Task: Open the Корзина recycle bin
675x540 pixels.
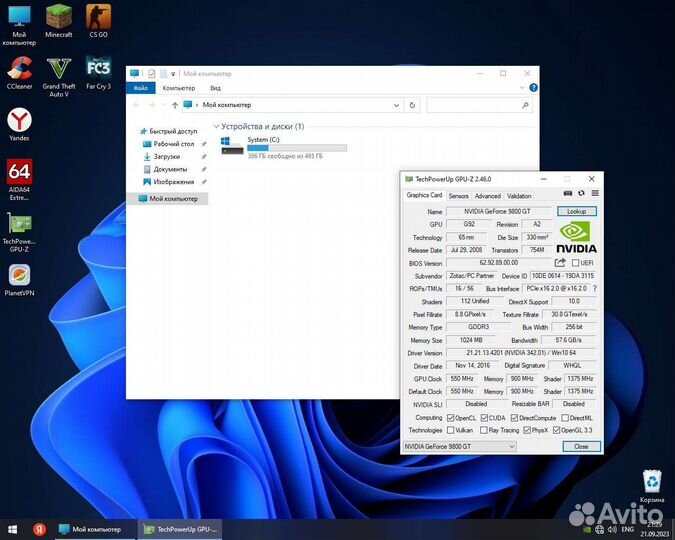Action: 652,486
